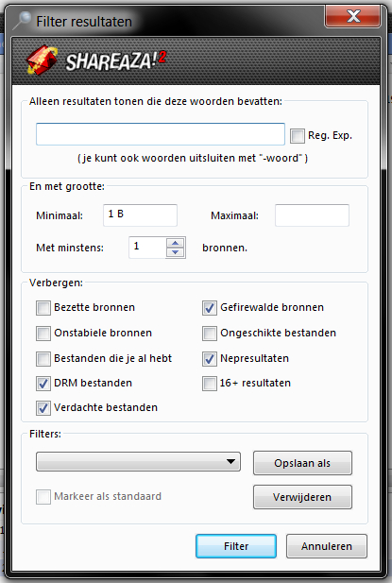Apply filter with the Filter button
Image resolution: width=392 pixels, height=583 pixels.
tap(236, 546)
